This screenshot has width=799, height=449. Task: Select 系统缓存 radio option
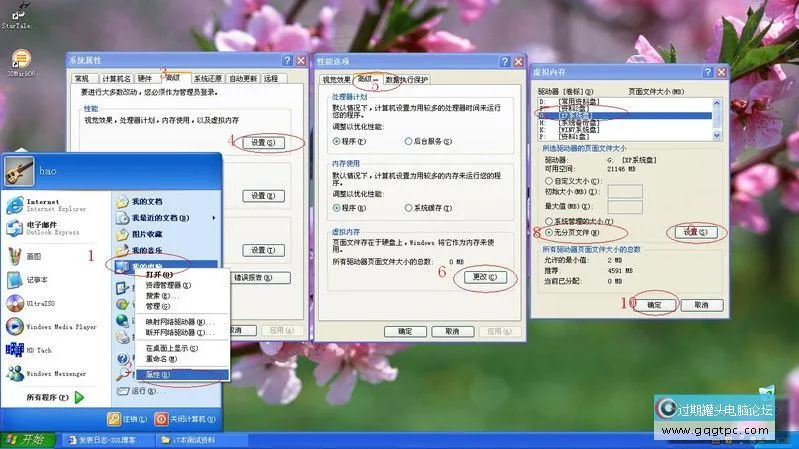[408, 208]
